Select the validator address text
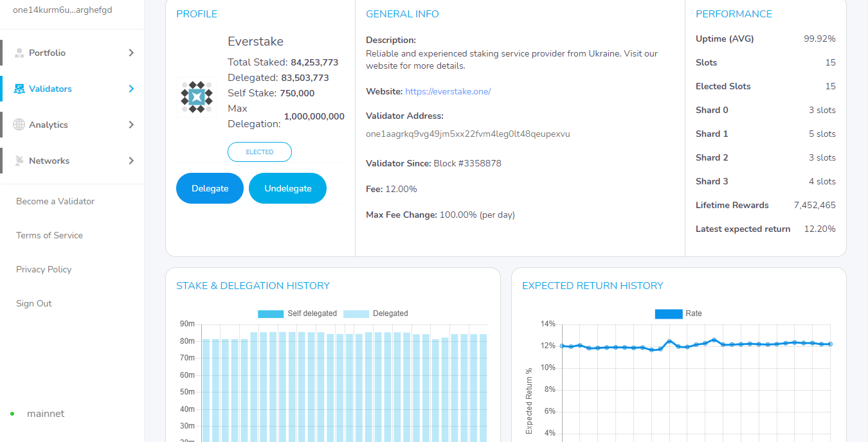Image resolution: width=868 pixels, height=442 pixels. [468, 134]
